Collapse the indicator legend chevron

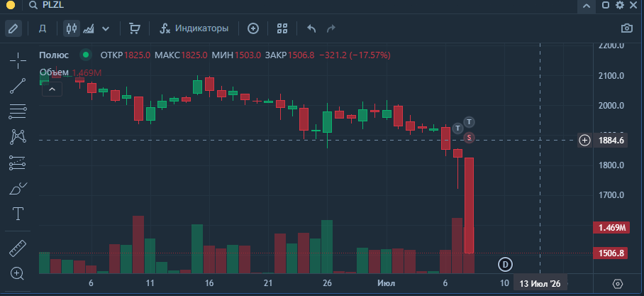(52, 89)
